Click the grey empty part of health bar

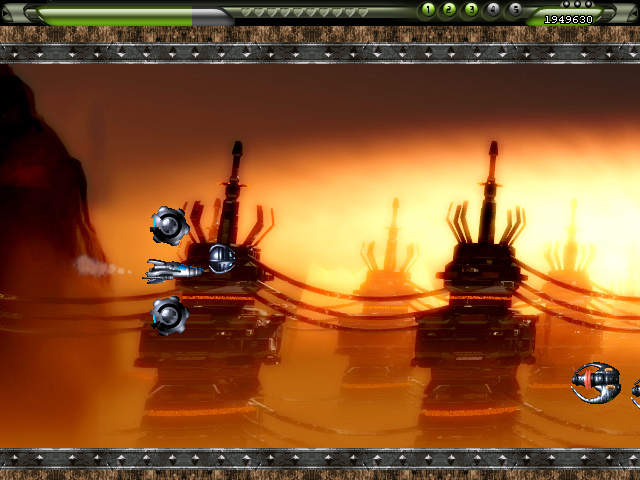point(212,15)
